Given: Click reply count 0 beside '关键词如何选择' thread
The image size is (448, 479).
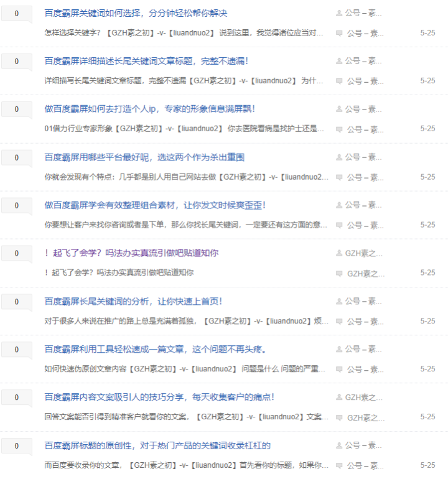Looking at the screenshot, I should (17, 14).
